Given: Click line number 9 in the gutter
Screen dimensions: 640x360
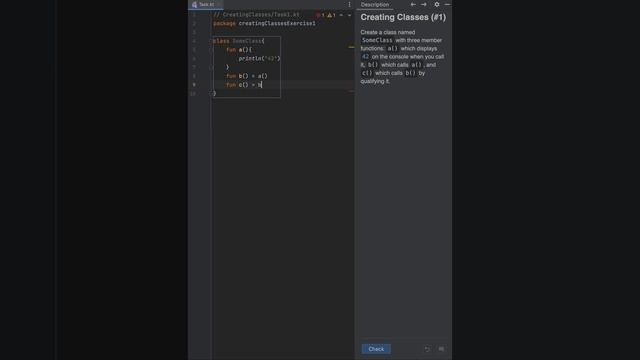Looking at the screenshot, I should [x=194, y=85].
